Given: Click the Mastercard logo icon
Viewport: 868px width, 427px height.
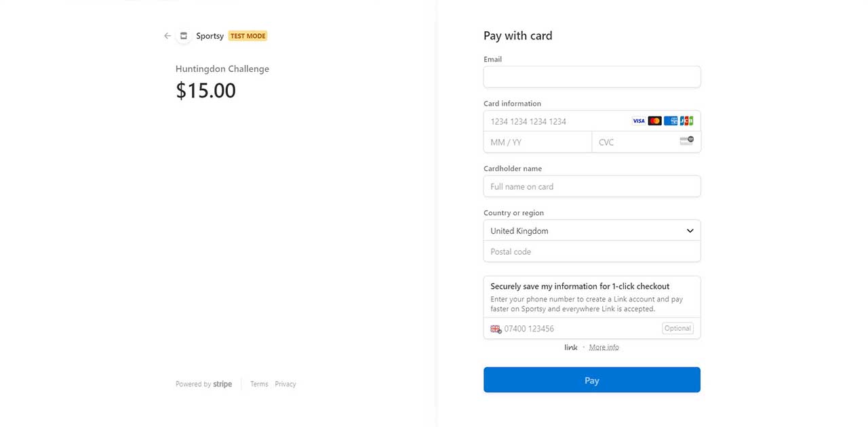Looking at the screenshot, I should (x=654, y=121).
